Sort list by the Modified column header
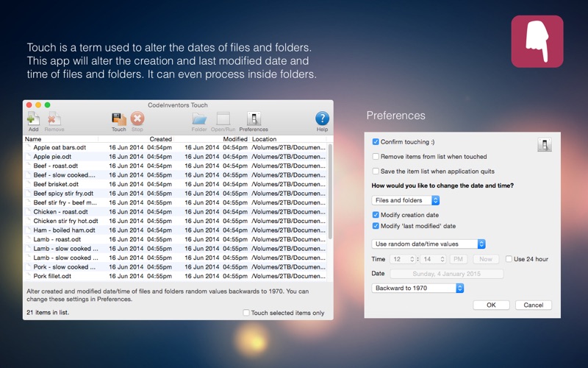The image size is (588, 368). pos(235,139)
